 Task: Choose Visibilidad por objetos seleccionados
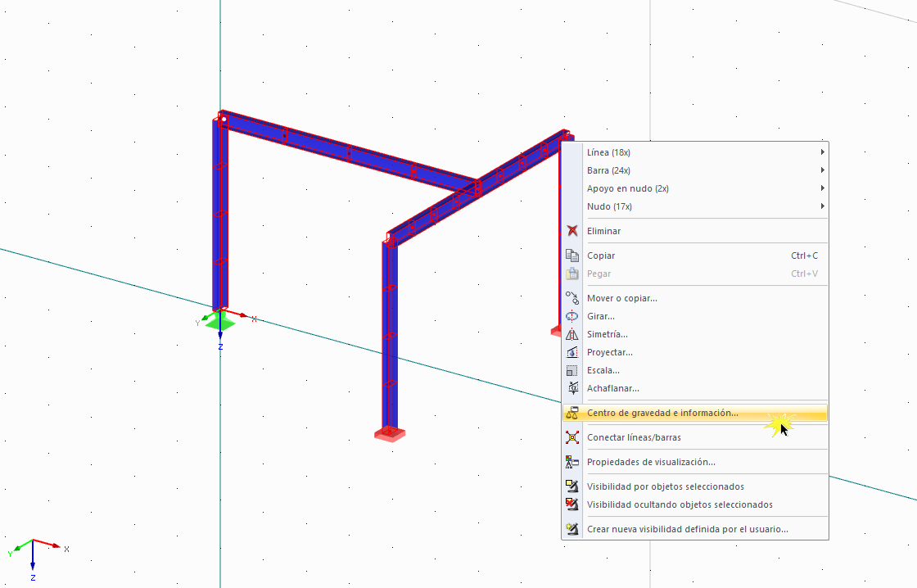click(695, 486)
